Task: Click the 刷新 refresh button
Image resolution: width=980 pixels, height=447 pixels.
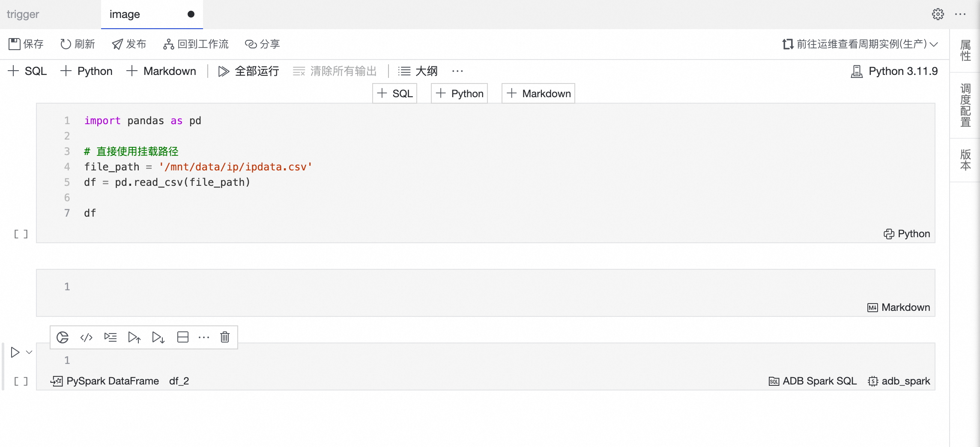Action: [78, 44]
